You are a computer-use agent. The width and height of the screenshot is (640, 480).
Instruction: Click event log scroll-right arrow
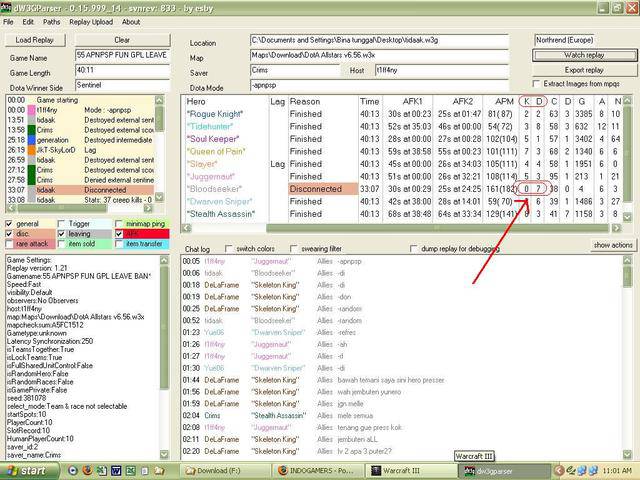(x=149, y=208)
